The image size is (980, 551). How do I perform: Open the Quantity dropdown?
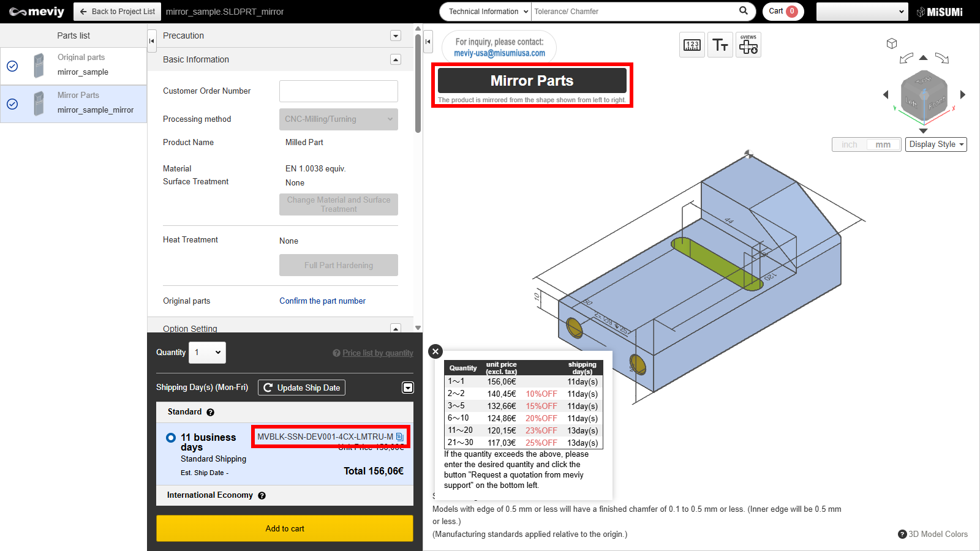tap(207, 353)
